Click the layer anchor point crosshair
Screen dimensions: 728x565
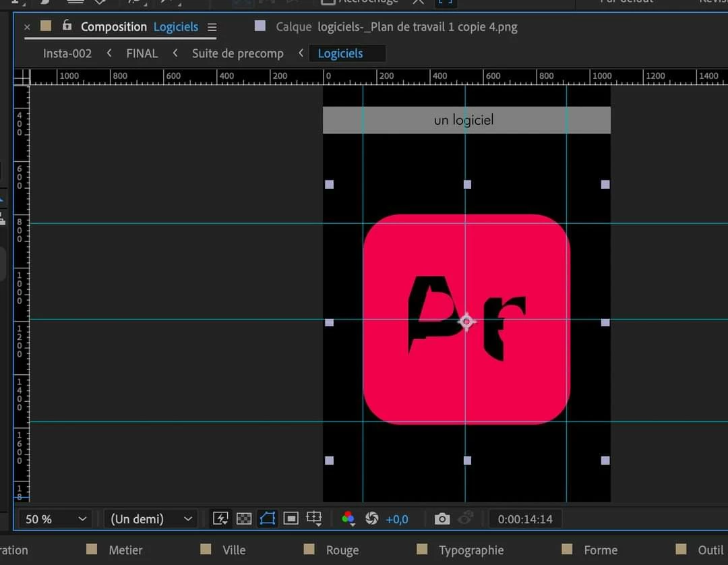click(x=466, y=321)
